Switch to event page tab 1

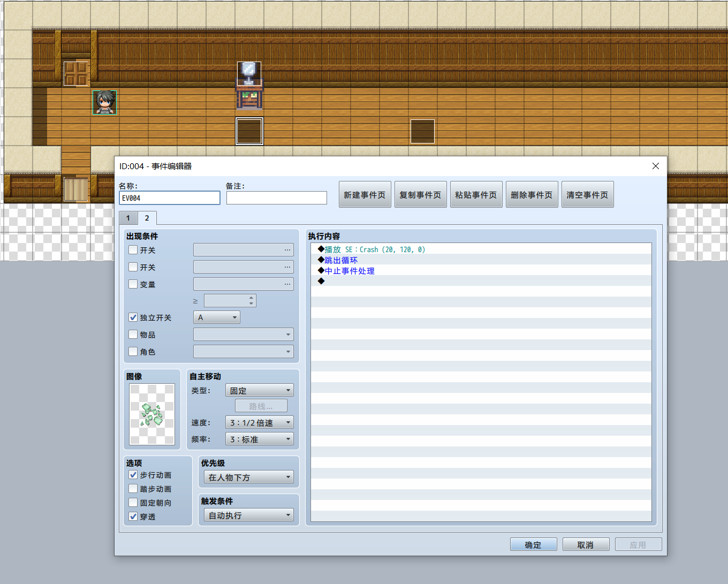point(128,218)
